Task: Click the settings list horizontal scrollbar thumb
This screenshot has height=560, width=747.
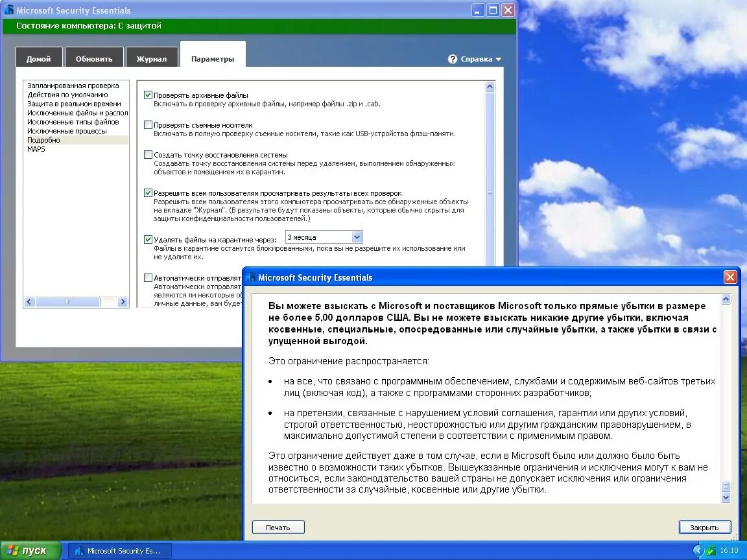Action: pyautogui.click(x=67, y=301)
